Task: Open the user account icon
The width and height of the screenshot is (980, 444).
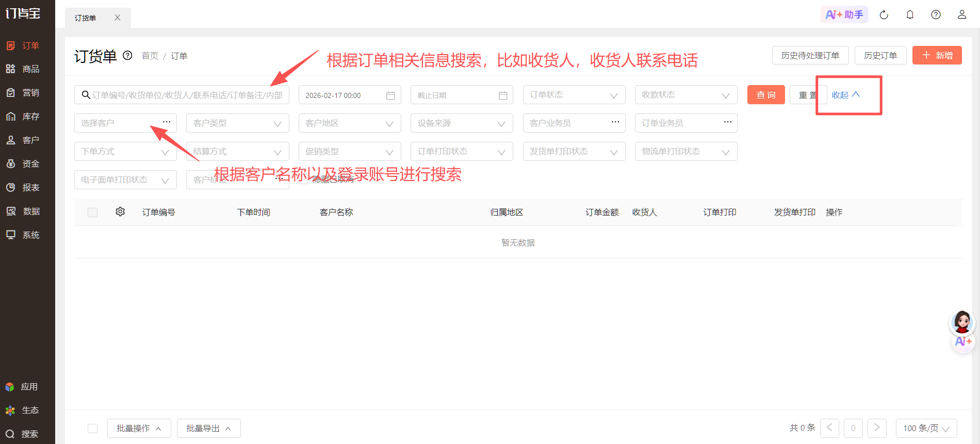Action: point(962,15)
